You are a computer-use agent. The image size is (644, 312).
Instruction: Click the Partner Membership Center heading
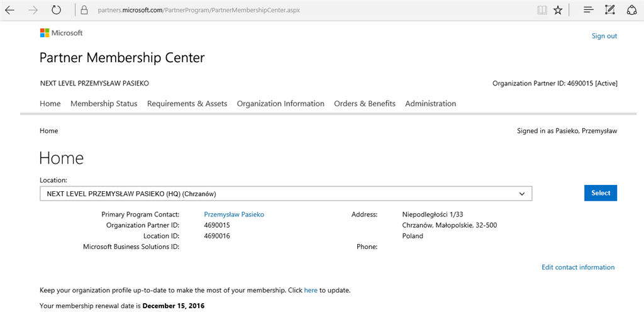122,58
